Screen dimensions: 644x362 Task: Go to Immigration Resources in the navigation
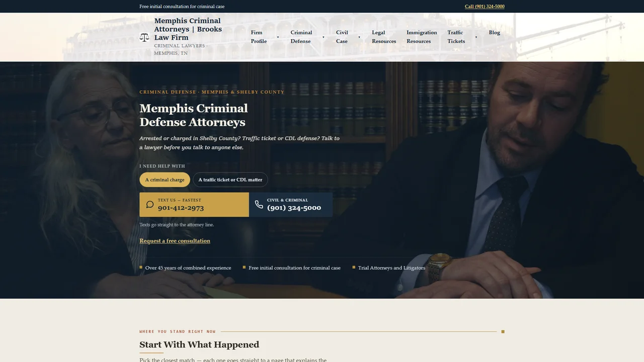(x=422, y=37)
